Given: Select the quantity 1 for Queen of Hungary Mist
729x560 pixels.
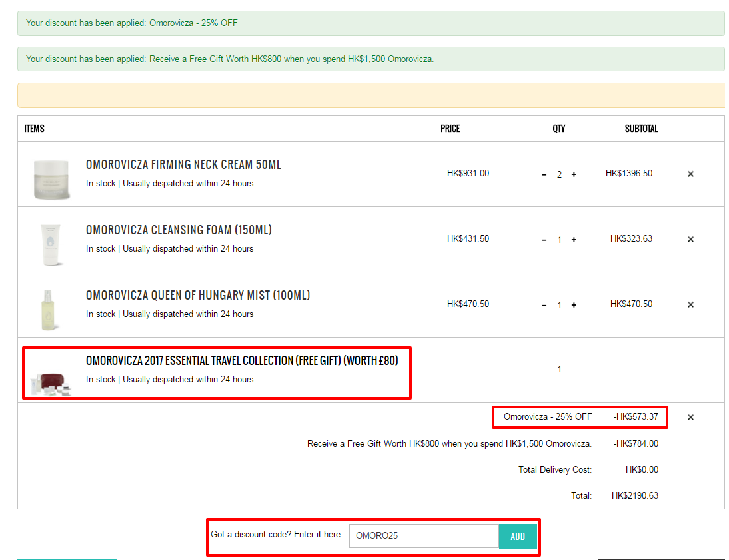Looking at the screenshot, I should tap(559, 306).
